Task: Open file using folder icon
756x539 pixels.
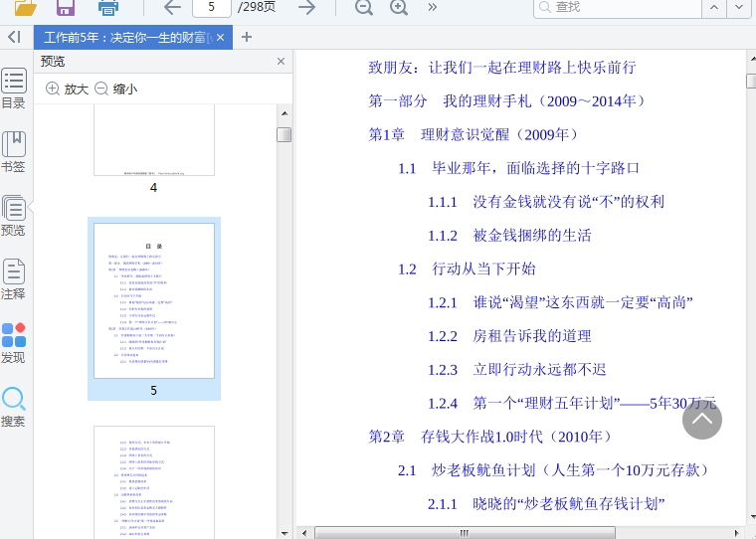Action: pyautogui.click(x=25, y=7)
